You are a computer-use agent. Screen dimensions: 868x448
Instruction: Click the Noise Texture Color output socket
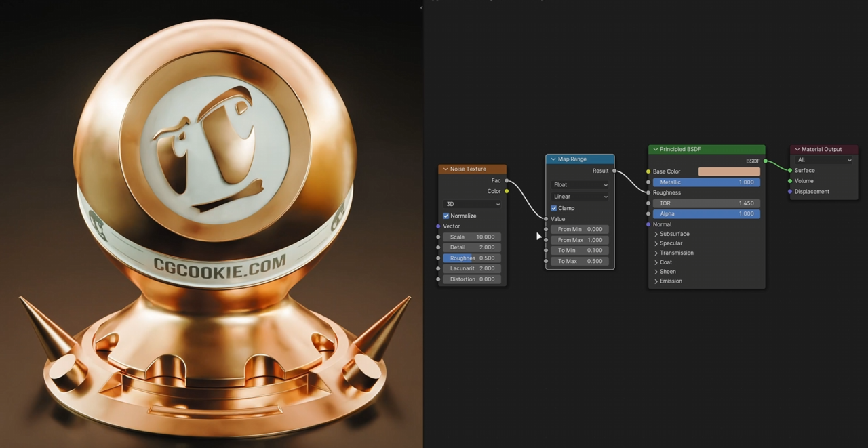tap(507, 191)
